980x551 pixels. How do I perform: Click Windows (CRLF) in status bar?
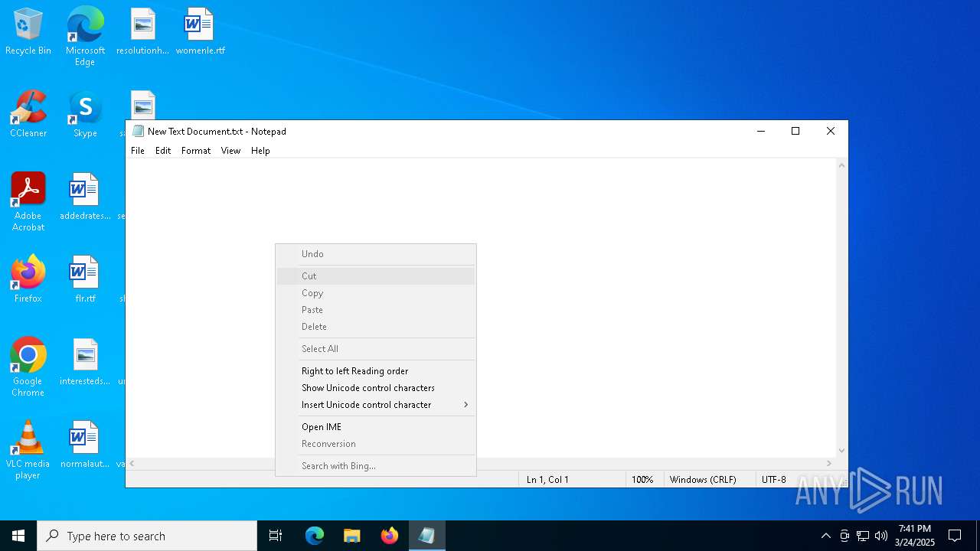coord(703,480)
